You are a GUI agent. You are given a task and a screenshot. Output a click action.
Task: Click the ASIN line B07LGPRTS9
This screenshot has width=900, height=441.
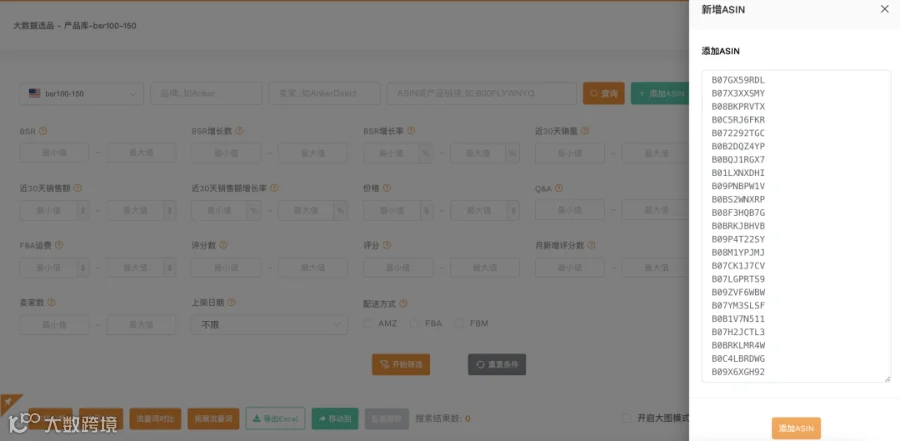(738, 279)
